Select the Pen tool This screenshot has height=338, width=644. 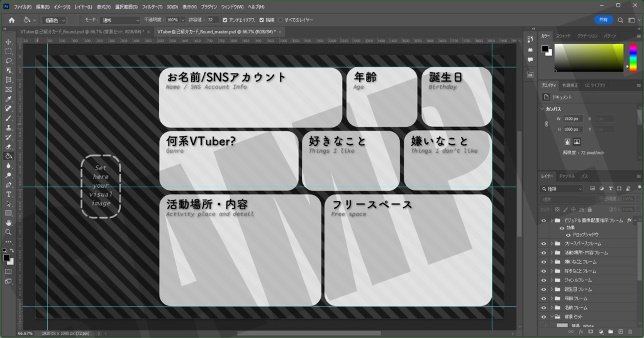click(x=8, y=185)
